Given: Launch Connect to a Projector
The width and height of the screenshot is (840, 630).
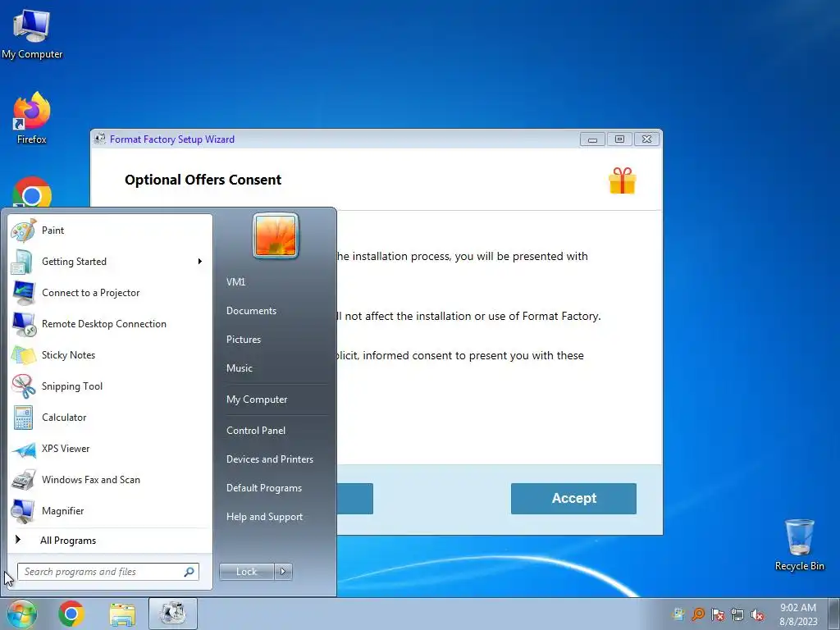Looking at the screenshot, I should tap(110, 293).
